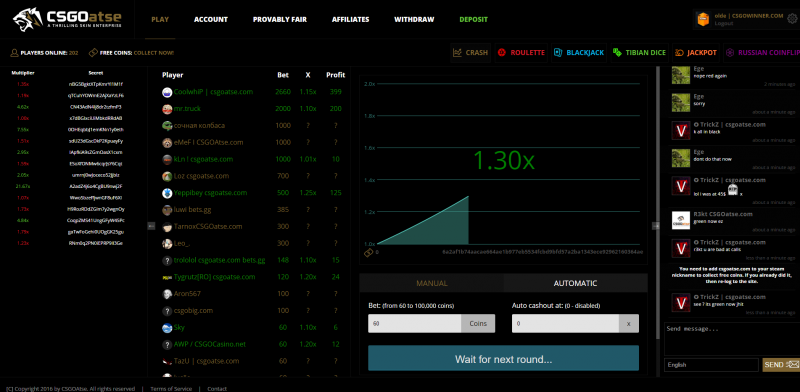Click luwi bets.gg player avatar
Viewport: 800px width, 392px height.
point(167,210)
